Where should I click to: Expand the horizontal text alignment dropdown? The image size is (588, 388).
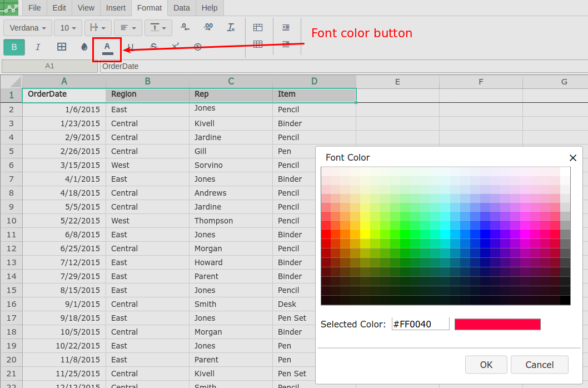[x=128, y=28]
